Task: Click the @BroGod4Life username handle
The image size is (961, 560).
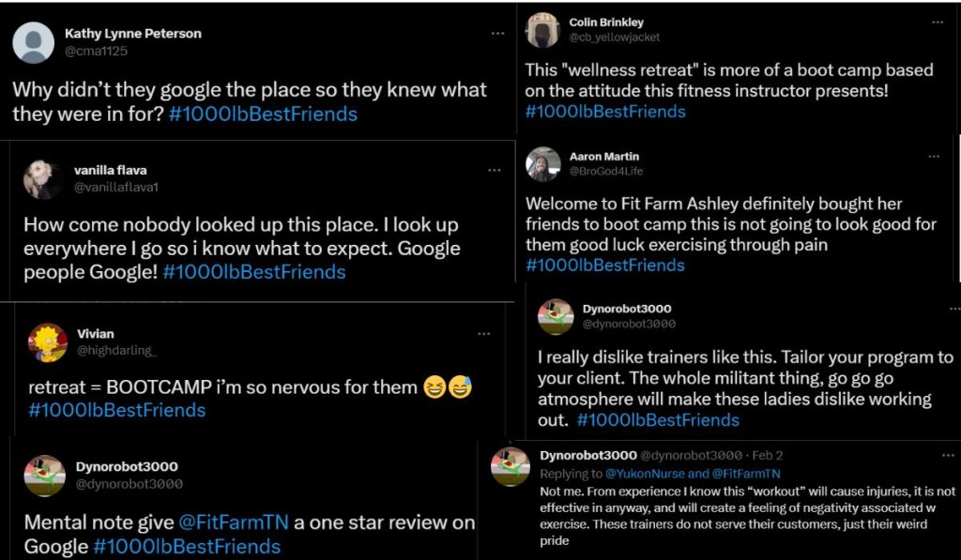Action: coord(606,172)
